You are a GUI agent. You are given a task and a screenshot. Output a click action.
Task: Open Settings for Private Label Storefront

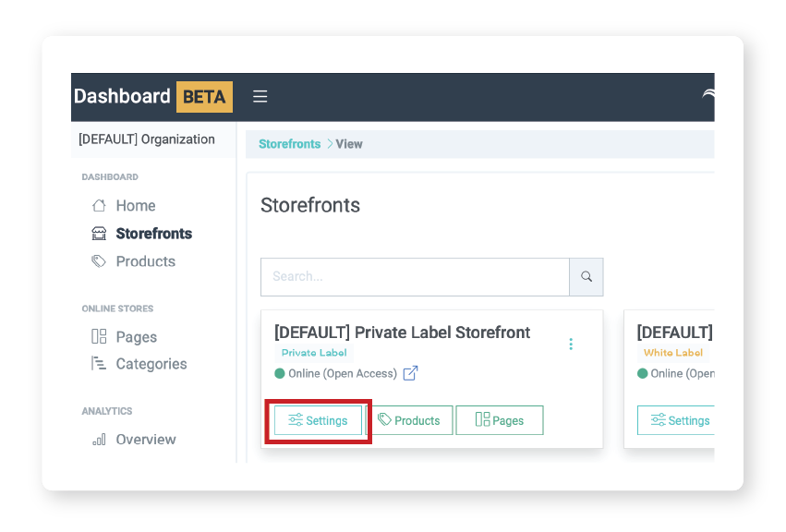pos(318,420)
